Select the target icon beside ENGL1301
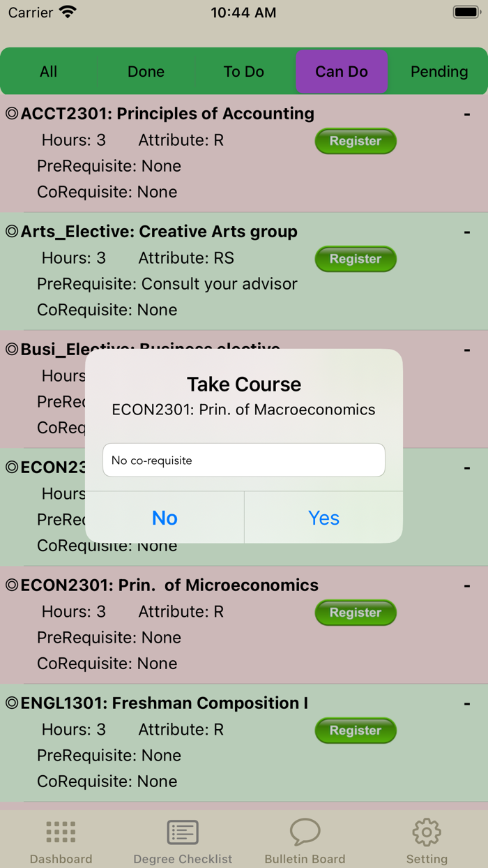Image resolution: width=488 pixels, height=868 pixels. [x=13, y=703]
